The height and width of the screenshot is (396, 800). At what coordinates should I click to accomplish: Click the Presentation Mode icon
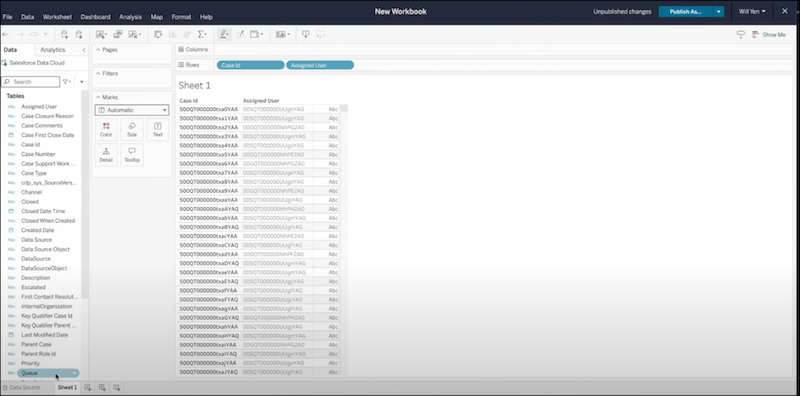tap(320, 34)
